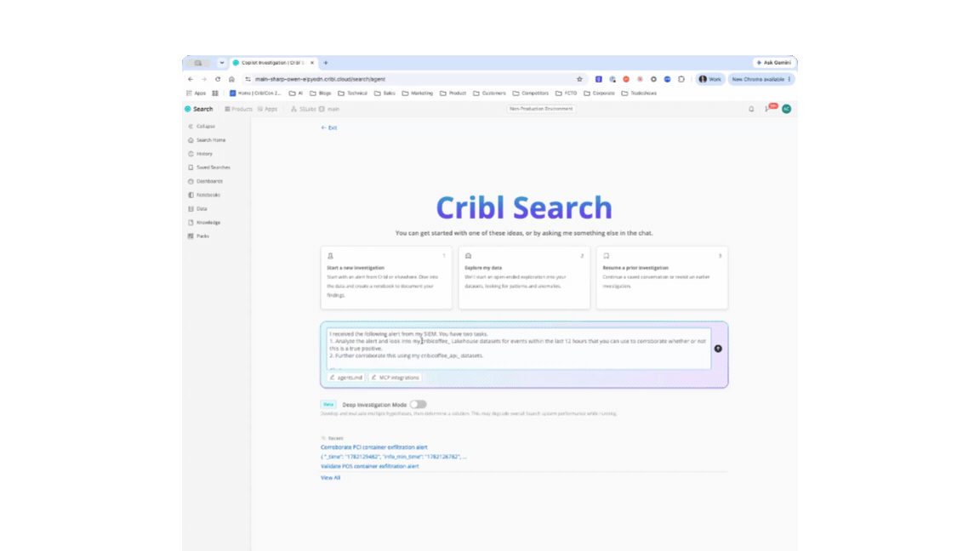Click MCP integrations button
This screenshot has width=980, height=551.
pyautogui.click(x=395, y=378)
